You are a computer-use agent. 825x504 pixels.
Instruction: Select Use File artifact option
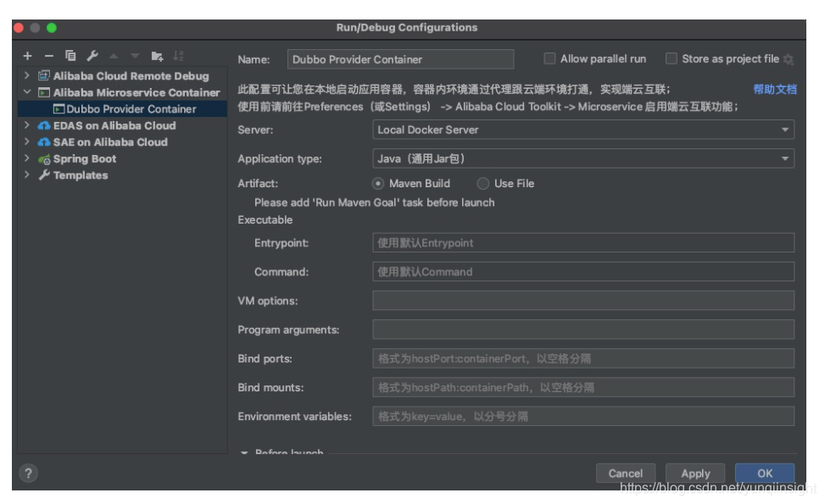(x=482, y=184)
